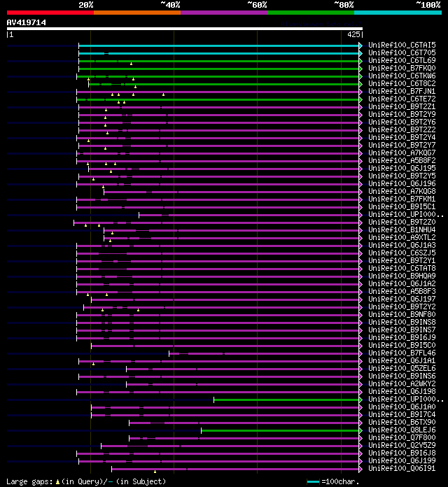Select label UniRef100_Q6J1A3
Viewport: 448px width, 487px height.
[x=402, y=245]
